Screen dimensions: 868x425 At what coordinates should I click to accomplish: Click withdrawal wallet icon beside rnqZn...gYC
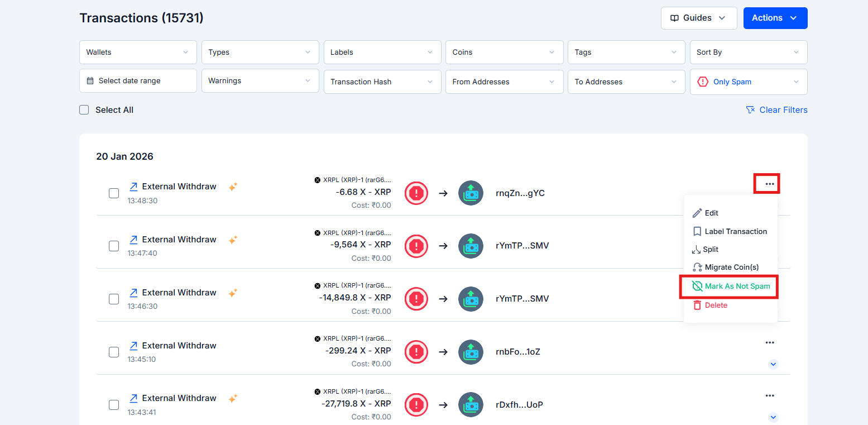pyautogui.click(x=471, y=193)
